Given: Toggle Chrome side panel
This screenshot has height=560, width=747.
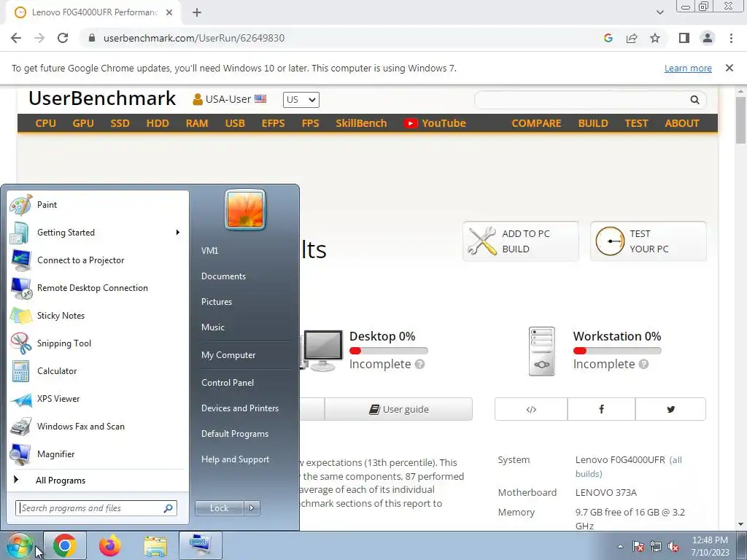Looking at the screenshot, I should [x=684, y=38].
